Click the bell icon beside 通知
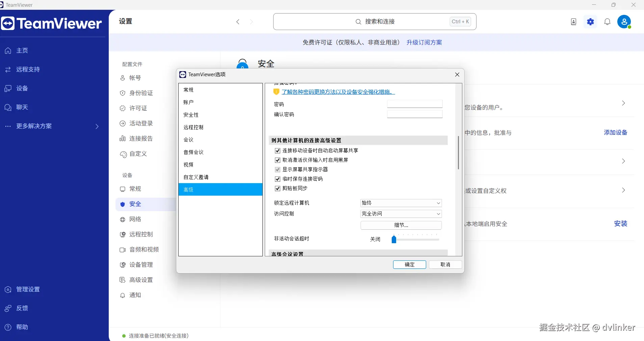 [123, 295]
